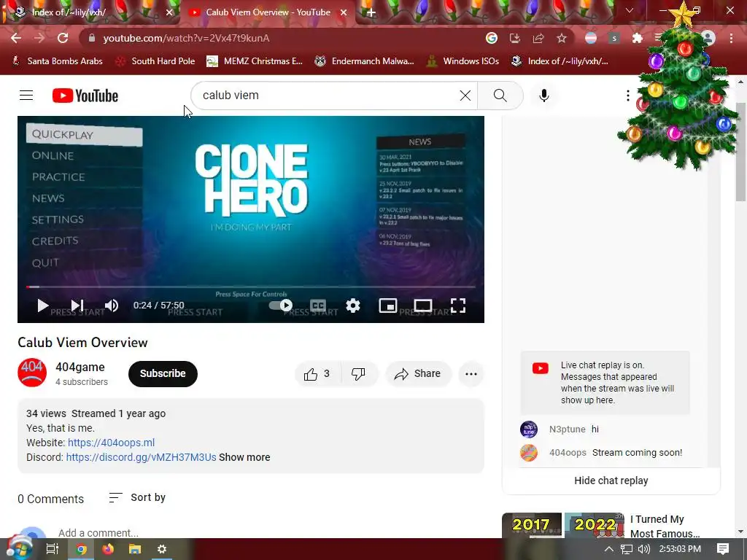Show hidden tray icons chevron
747x560 pixels.
(x=609, y=549)
